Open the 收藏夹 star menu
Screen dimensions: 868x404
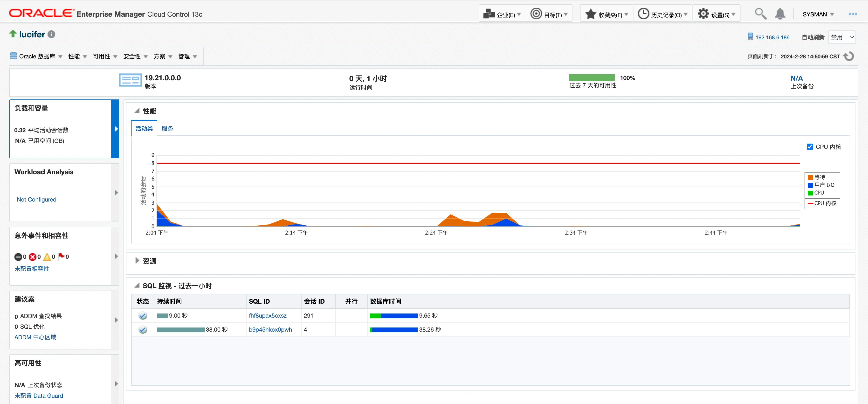tap(606, 14)
